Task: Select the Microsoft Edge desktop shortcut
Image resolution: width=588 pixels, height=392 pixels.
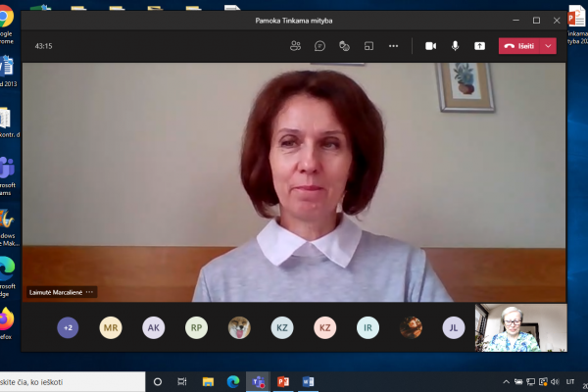Action: click(x=8, y=276)
